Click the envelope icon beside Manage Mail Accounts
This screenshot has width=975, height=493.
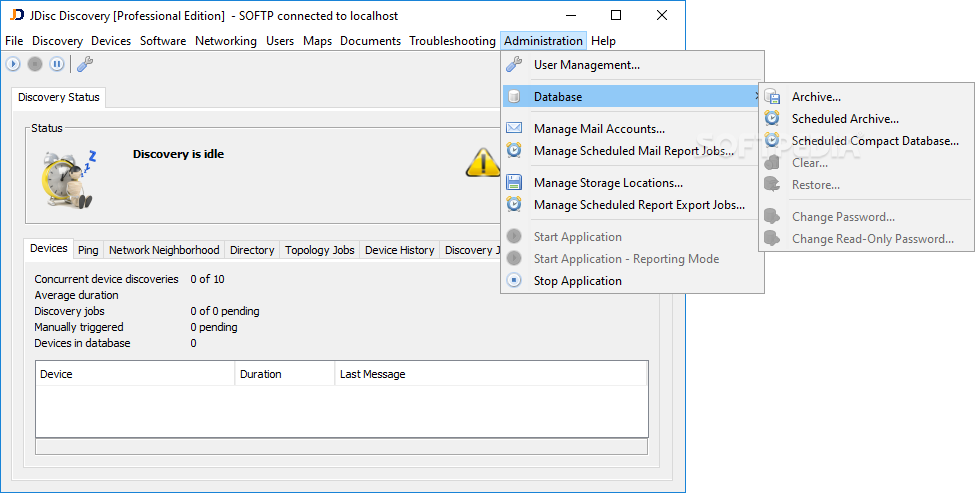[514, 128]
